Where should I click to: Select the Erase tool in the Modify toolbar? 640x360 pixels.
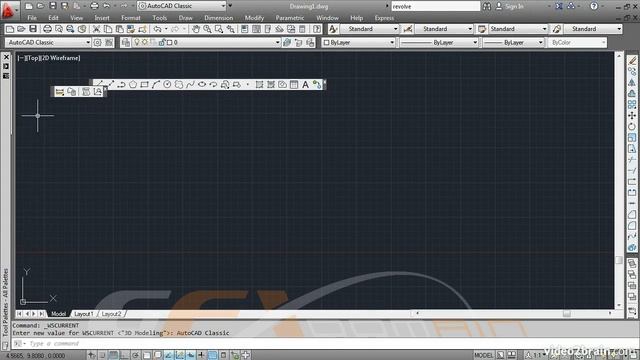pyautogui.click(x=632, y=60)
